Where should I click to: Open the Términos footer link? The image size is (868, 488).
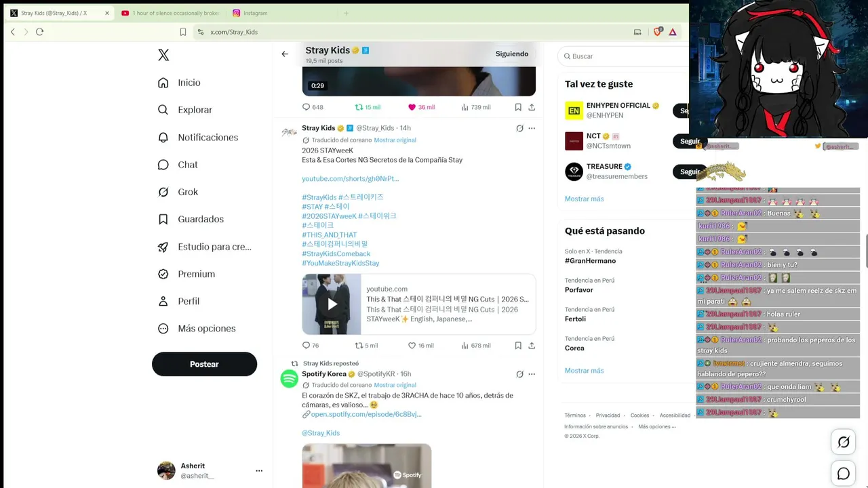575,415
